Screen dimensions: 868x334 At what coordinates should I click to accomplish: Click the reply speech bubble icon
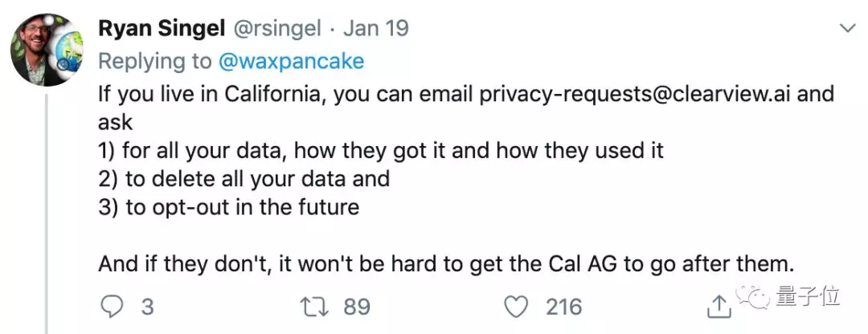tap(112, 306)
